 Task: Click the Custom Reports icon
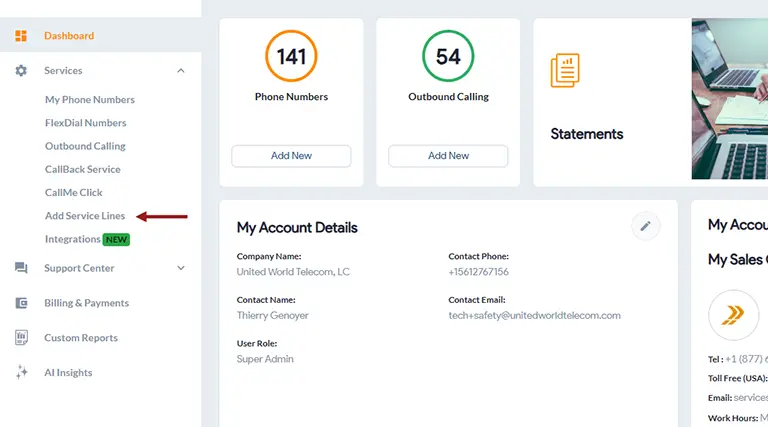point(21,338)
